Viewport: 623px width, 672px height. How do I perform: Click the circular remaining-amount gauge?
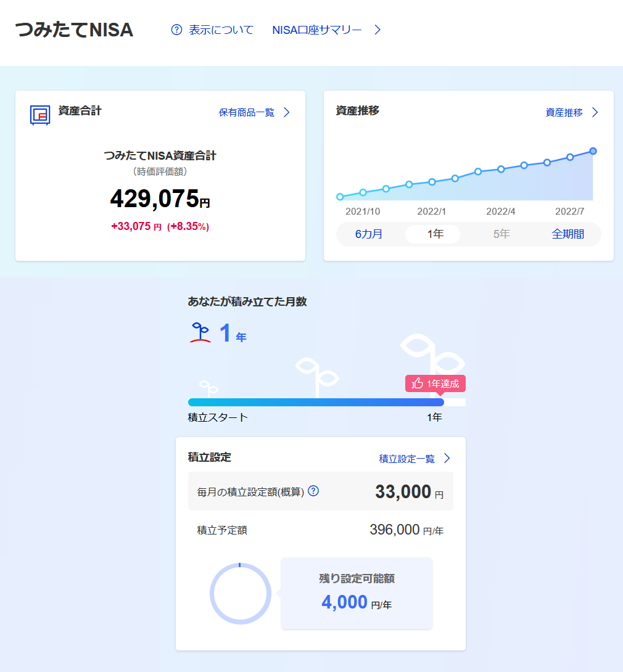pos(241,594)
